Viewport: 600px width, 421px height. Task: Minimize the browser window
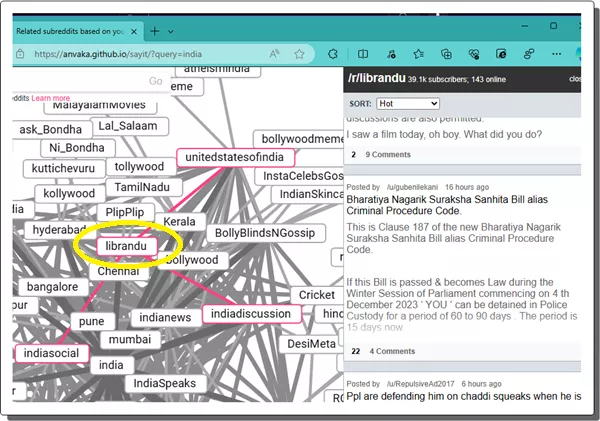(x=525, y=26)
